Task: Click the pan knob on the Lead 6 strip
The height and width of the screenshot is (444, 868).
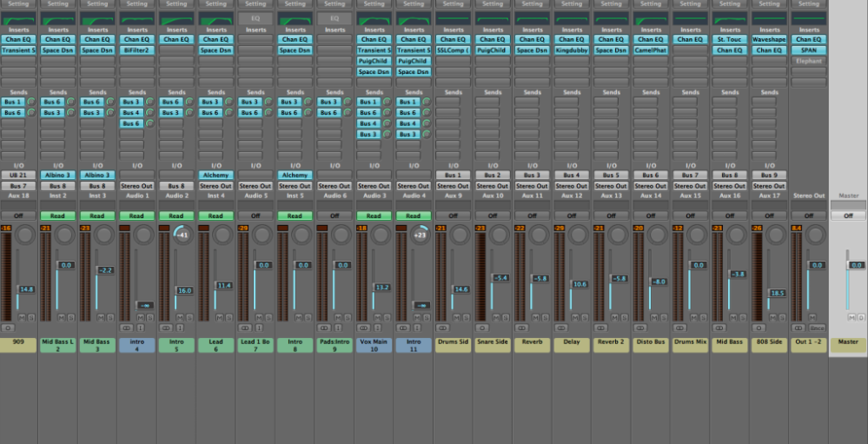Action: tap(222, 235)
